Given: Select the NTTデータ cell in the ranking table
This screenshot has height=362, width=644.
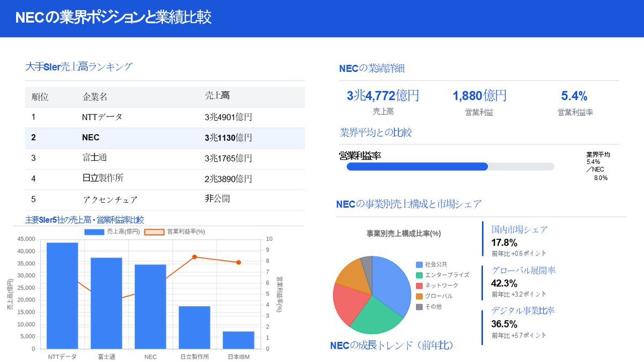Looking at the screenshot, I should point(102,117).
